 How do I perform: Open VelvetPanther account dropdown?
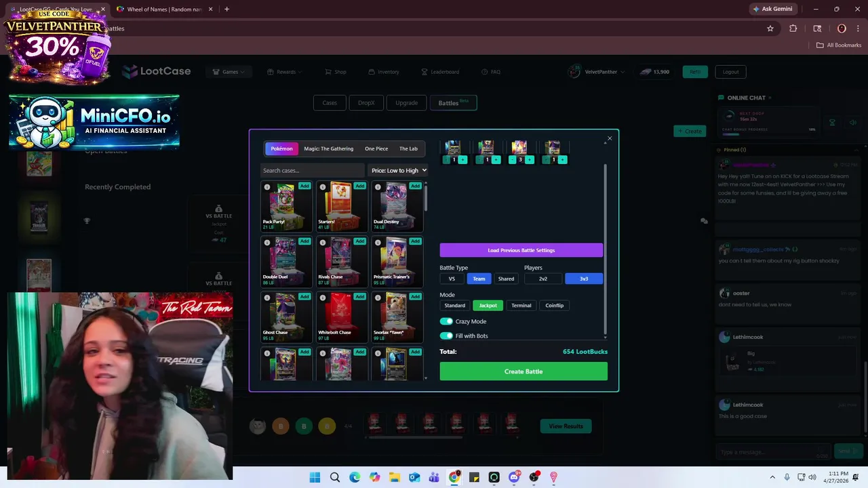tap(597, 72)
